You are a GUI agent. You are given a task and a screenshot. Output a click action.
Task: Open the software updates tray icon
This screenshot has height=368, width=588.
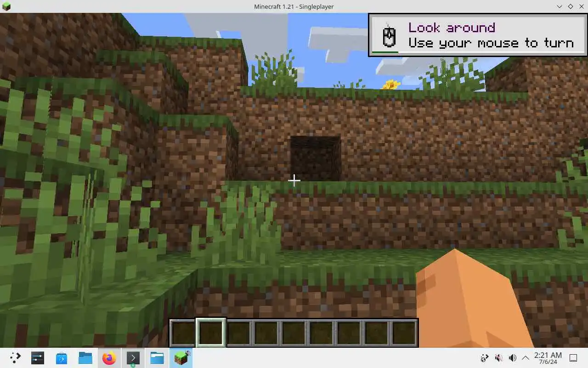(x=484, y=358)
